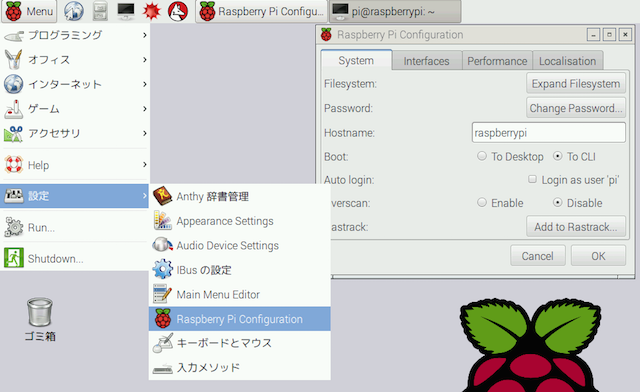The height and width of the screenshot is (392, 640).
Task: Choose キーボードとマウス menu entry
Action: [x=240, y=343]
